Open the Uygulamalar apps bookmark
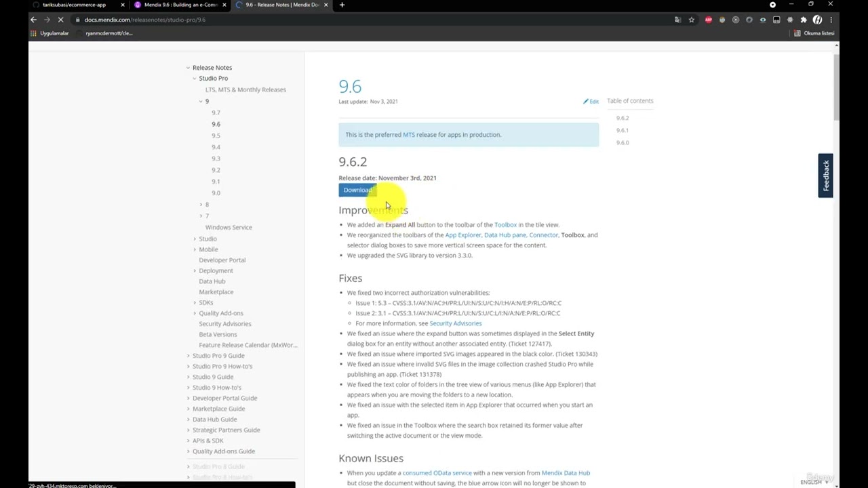The height and width of the screenshot is (488, 868). coord(50,33)
